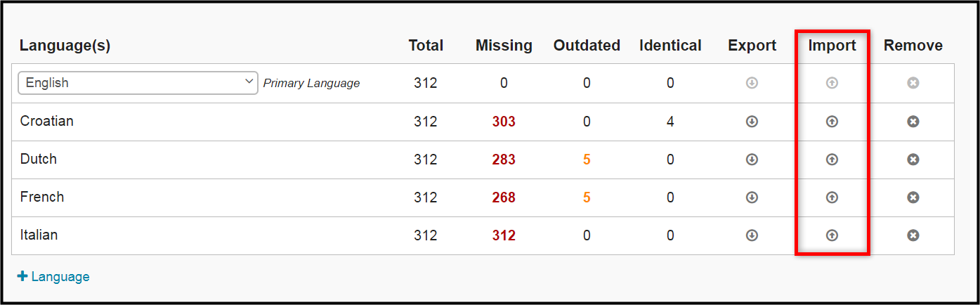Click the Import column header
980x305 pixels.
(832, 46)
